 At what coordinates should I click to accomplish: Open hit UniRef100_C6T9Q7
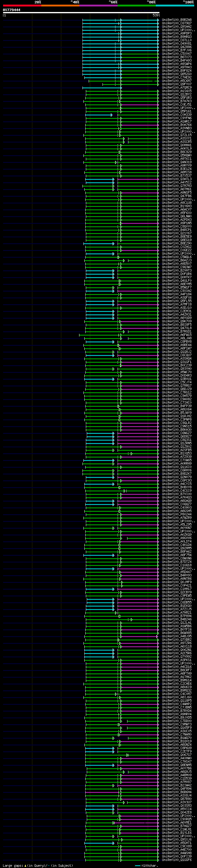pos(177,23)
